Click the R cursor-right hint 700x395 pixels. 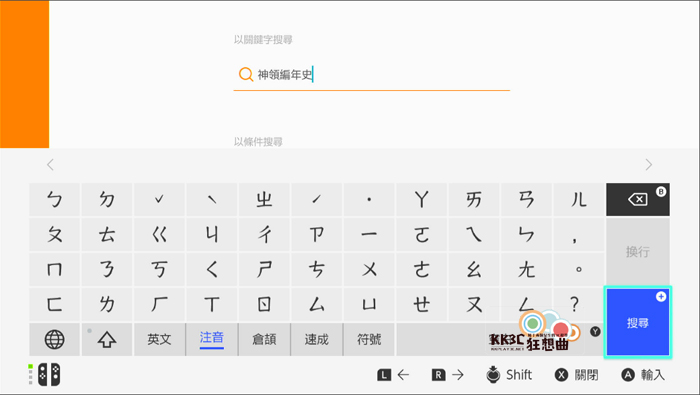448,375
